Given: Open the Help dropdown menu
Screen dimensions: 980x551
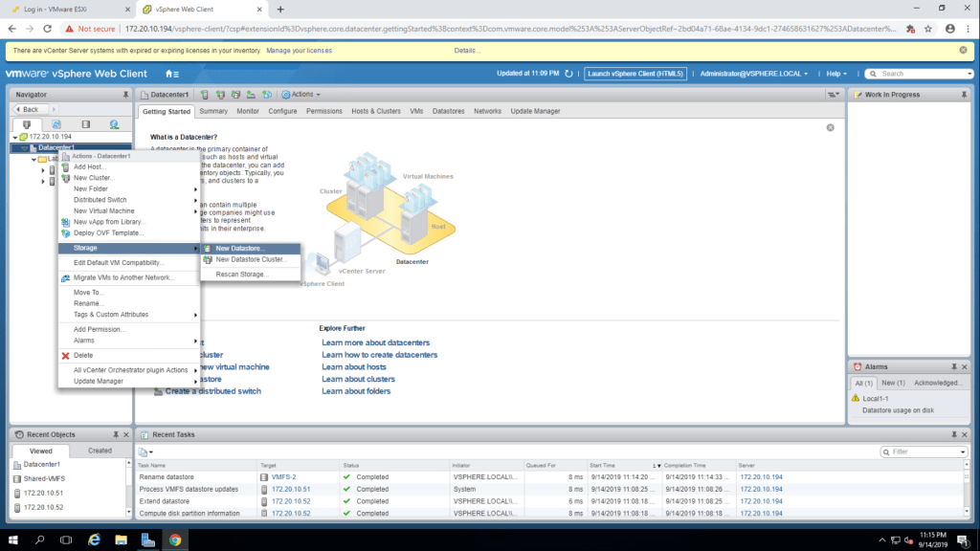Looking at the screenshot, I should (837, 74).
